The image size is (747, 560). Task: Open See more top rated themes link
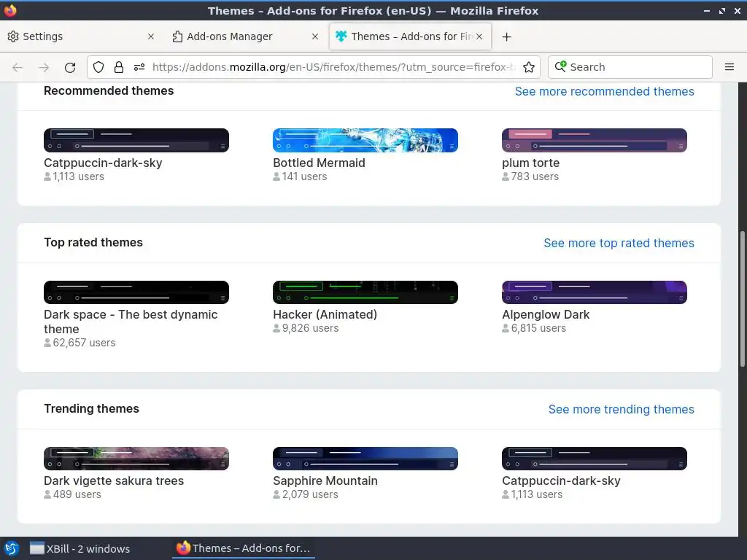619,244
